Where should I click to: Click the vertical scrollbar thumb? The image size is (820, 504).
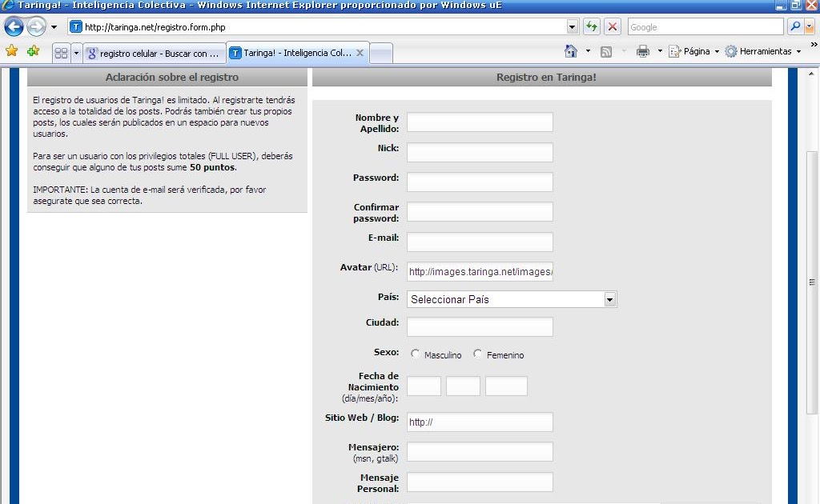[x=812, y=282]
